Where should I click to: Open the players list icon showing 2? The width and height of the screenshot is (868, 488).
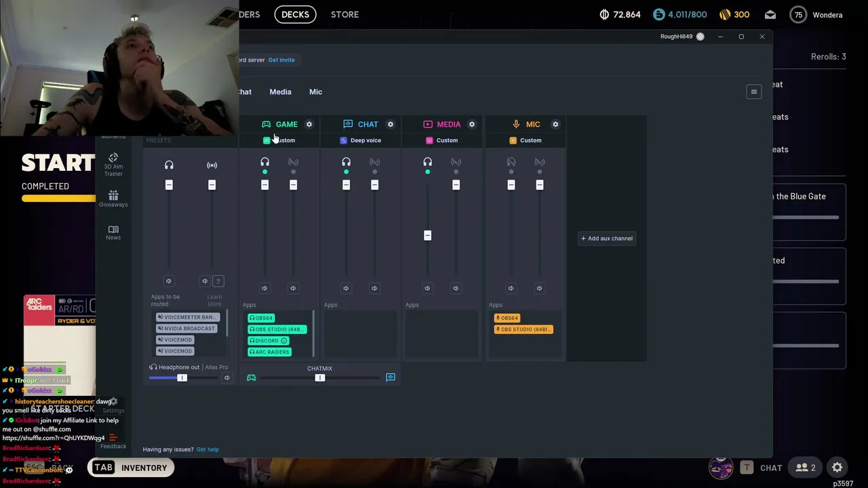pyautogui.click(x=806, y=467)
